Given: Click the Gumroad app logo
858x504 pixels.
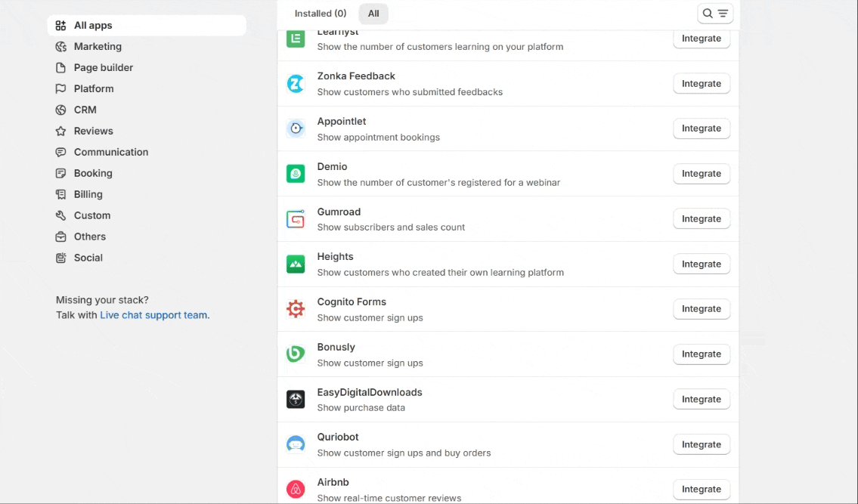Looking at the screenshot, I should [x=296, y=219].
